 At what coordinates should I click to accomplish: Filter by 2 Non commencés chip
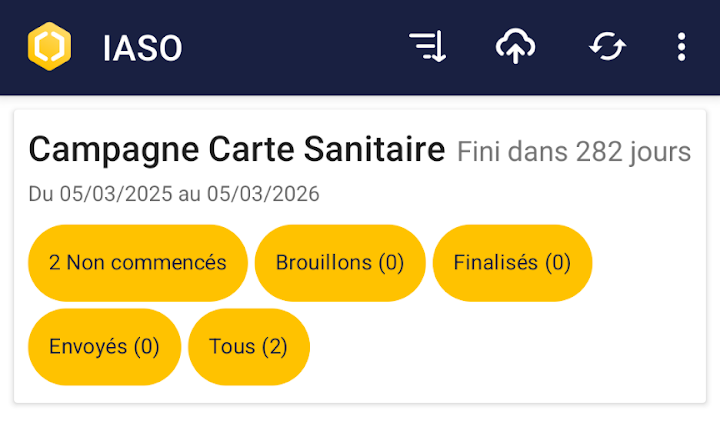(138, 263)
